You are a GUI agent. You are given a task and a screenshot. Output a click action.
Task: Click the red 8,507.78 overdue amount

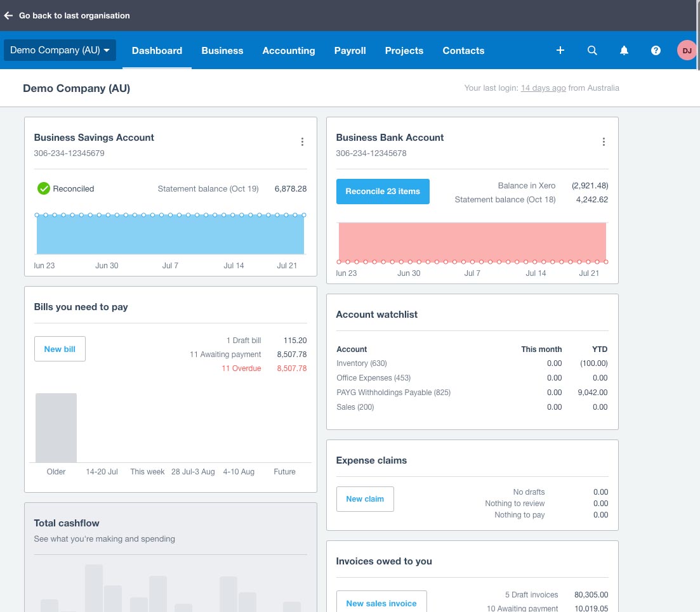click(x=291, y=368)
